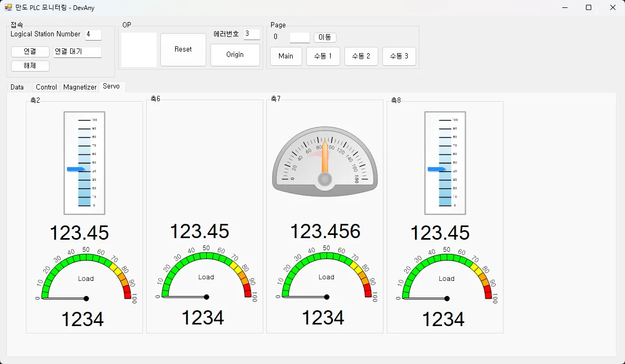Screen dimensions: 625x364
Task: Click the 축7 Load arc gauge
Action: (x=326, y=274)
